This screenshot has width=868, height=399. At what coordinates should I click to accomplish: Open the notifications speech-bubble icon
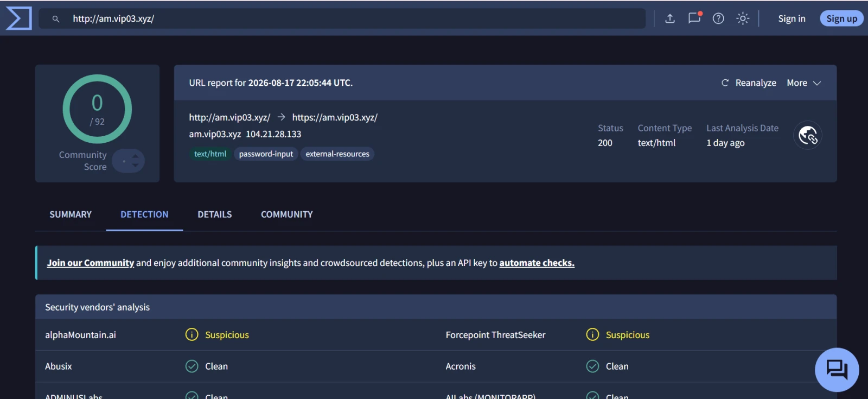pos(694,18)
